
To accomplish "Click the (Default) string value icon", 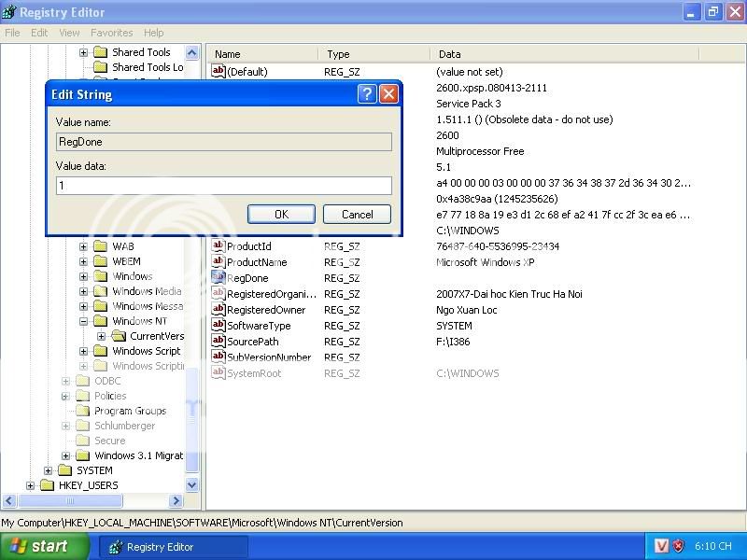I will tap(218, 71).
